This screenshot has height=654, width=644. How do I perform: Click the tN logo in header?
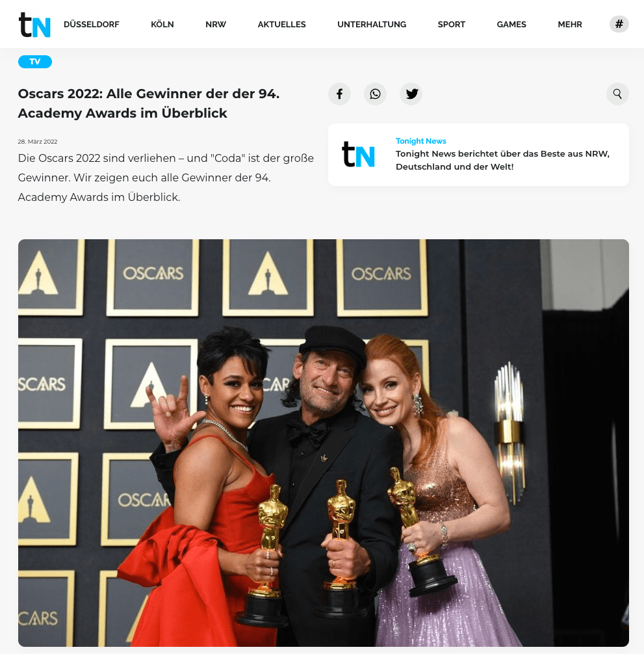(x=34, y=25)
